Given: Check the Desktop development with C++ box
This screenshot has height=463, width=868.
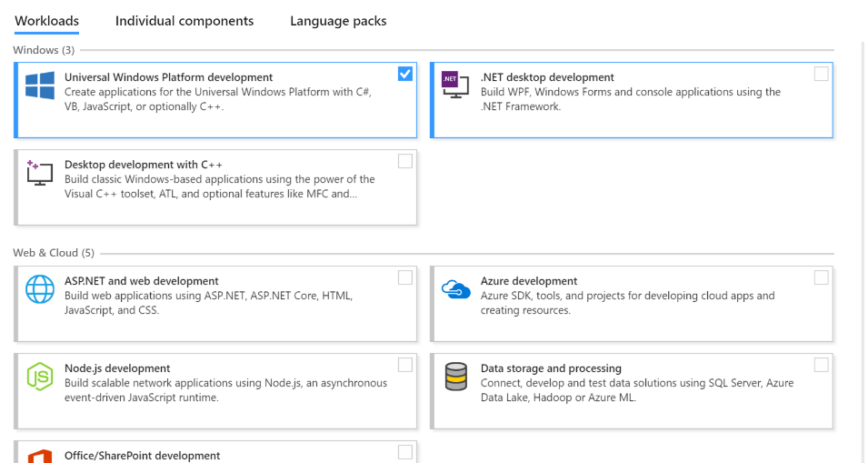Looking at the screenshot, I should click(x=405, y=161).
